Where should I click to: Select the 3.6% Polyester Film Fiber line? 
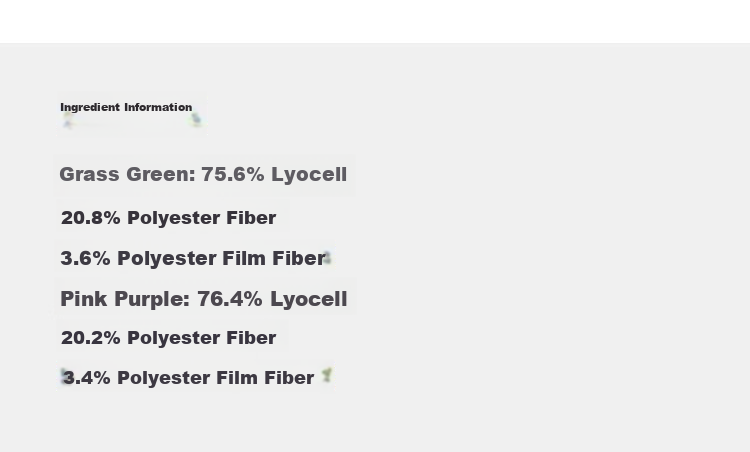[193, 258]
